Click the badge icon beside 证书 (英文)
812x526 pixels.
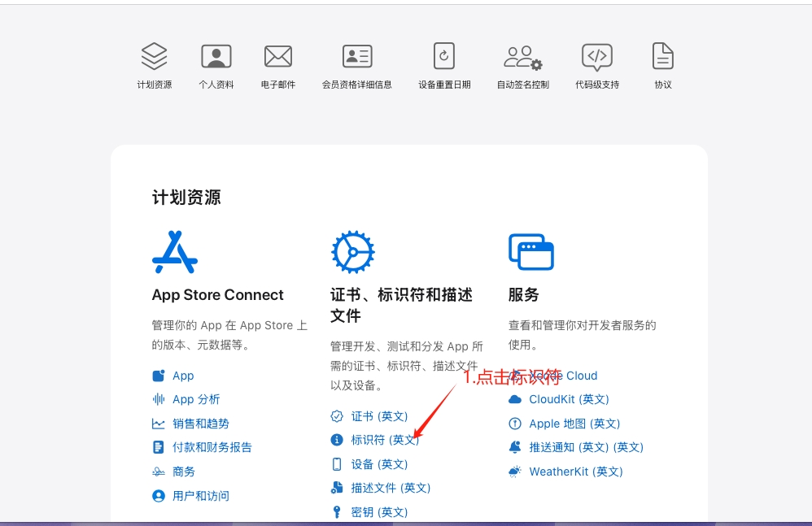coord(337,416)
